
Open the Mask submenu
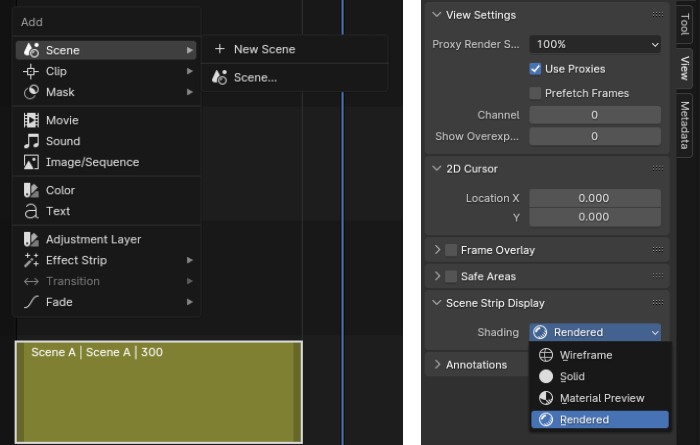[106, 92]
